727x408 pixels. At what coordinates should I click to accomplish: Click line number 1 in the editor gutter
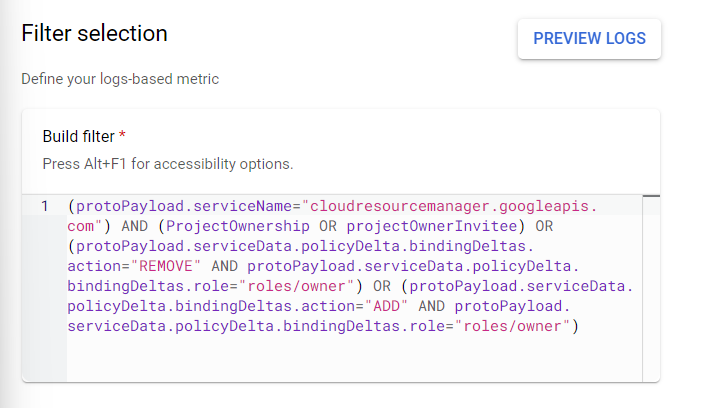click(x=45, y=207)
